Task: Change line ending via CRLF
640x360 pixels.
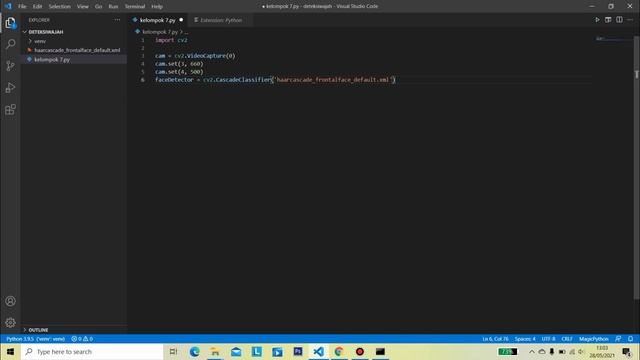Action: 567,339
